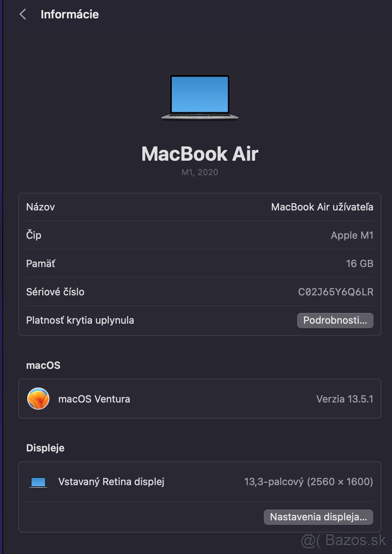The width and height of the screenshot is (392, 554).
Task: Open Podrobnosti for coverage details
Action: [335, 320]
